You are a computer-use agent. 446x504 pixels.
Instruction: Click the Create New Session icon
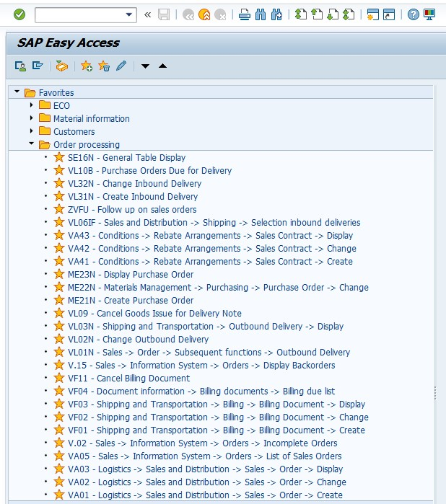373,15
